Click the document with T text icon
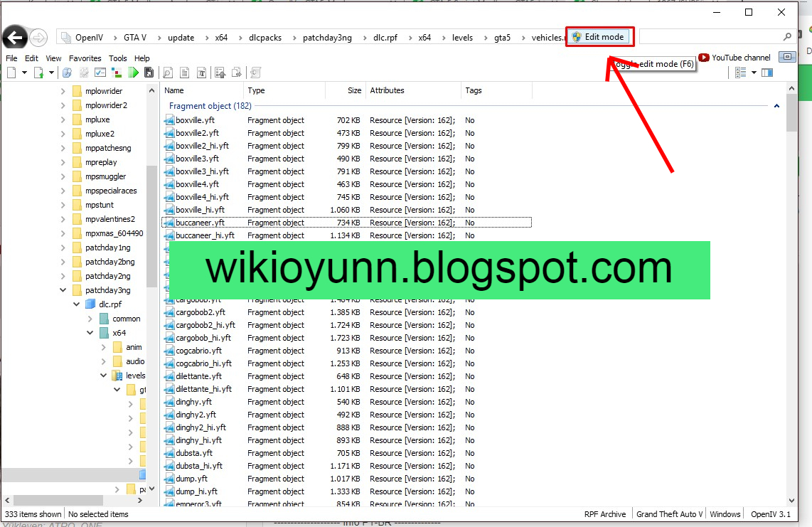 [x=201, y=73]
